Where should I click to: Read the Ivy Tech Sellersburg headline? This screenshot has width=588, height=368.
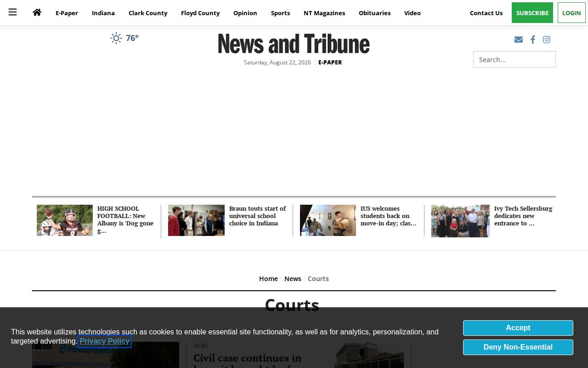point(523,216)
